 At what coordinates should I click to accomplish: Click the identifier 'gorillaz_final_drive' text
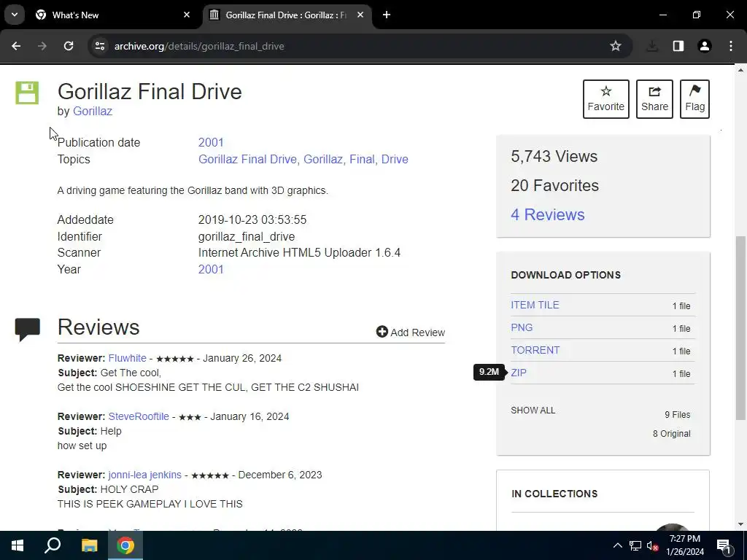pos(247,237)
